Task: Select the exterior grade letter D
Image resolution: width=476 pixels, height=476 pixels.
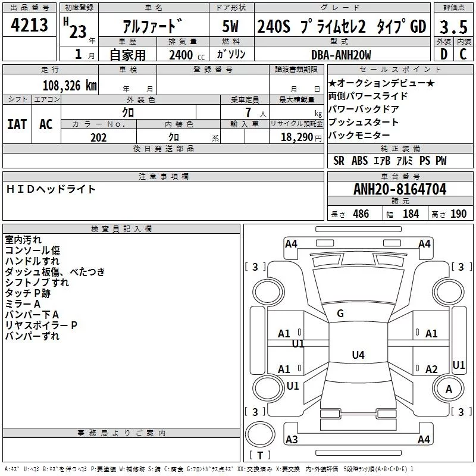Action: 443,54
